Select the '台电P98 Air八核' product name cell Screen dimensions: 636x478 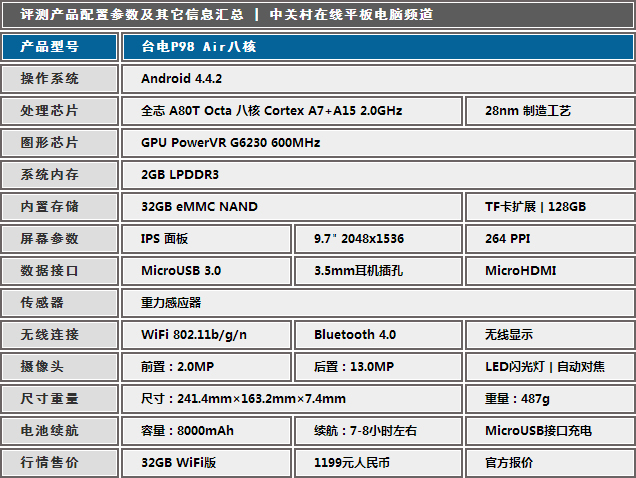click(378, 47)
